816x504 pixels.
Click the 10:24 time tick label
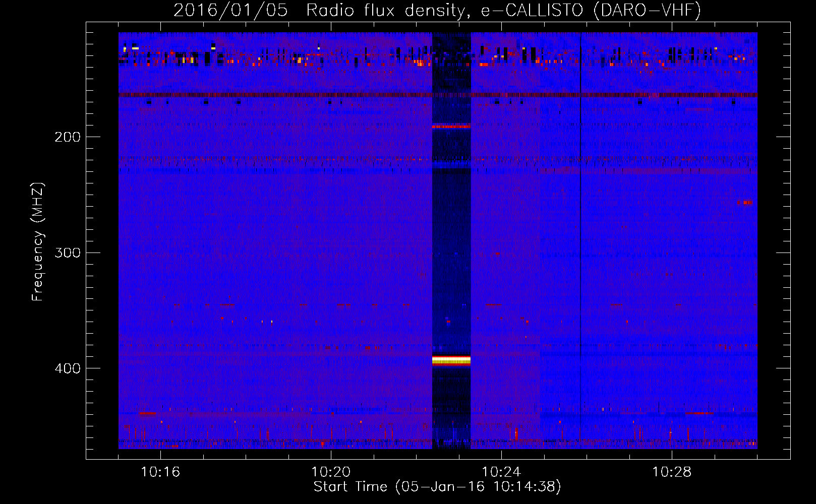click(501, 472)
